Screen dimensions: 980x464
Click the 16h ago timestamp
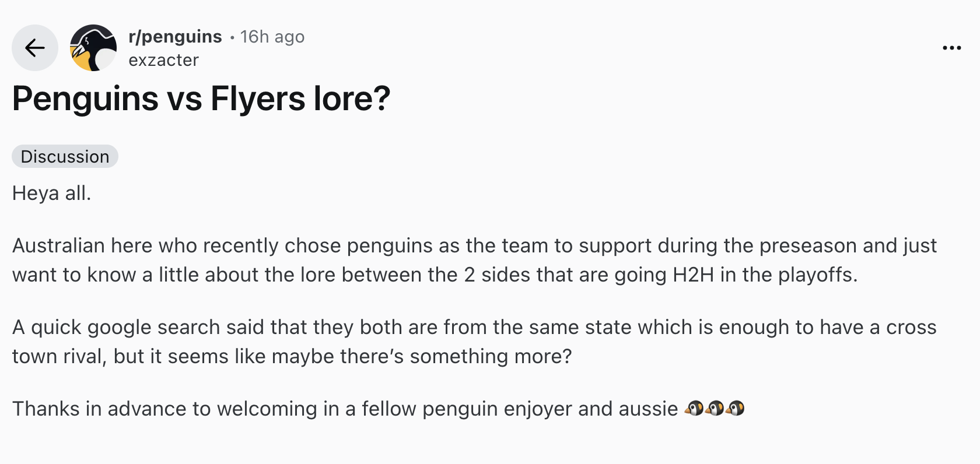(x=272, y=37)
